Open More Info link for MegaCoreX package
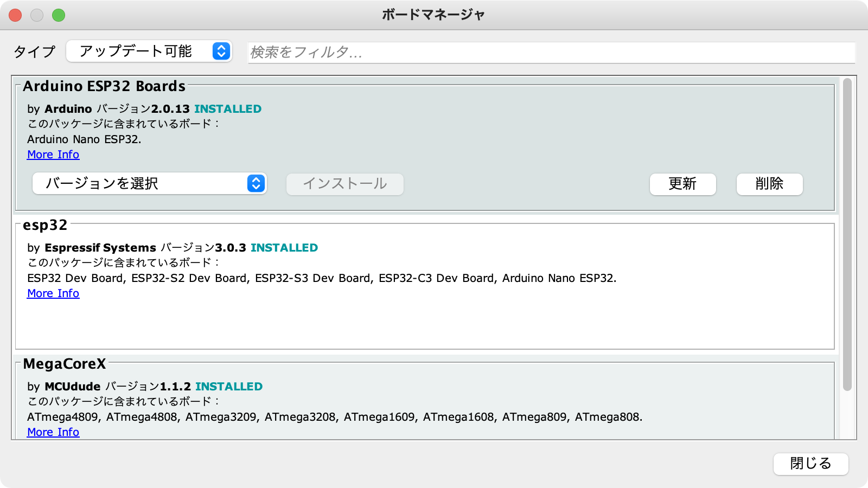 (x=53, y=432)
